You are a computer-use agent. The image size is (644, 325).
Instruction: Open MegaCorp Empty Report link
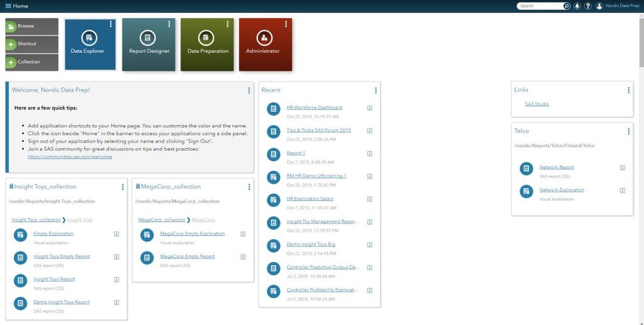[187, 256]
